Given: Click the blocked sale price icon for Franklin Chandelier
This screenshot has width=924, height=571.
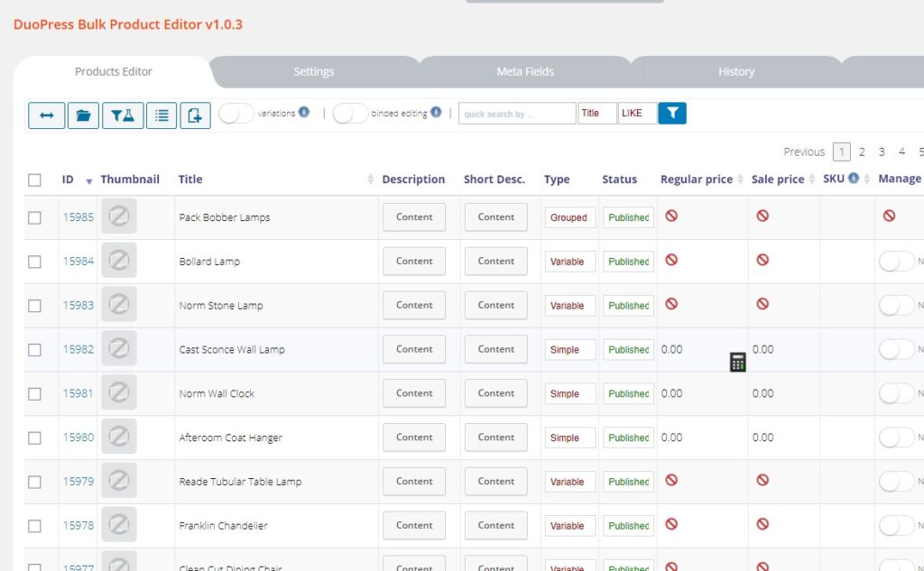Looking at the screenshot, I should pyautogui.click(x=762, y=524).
